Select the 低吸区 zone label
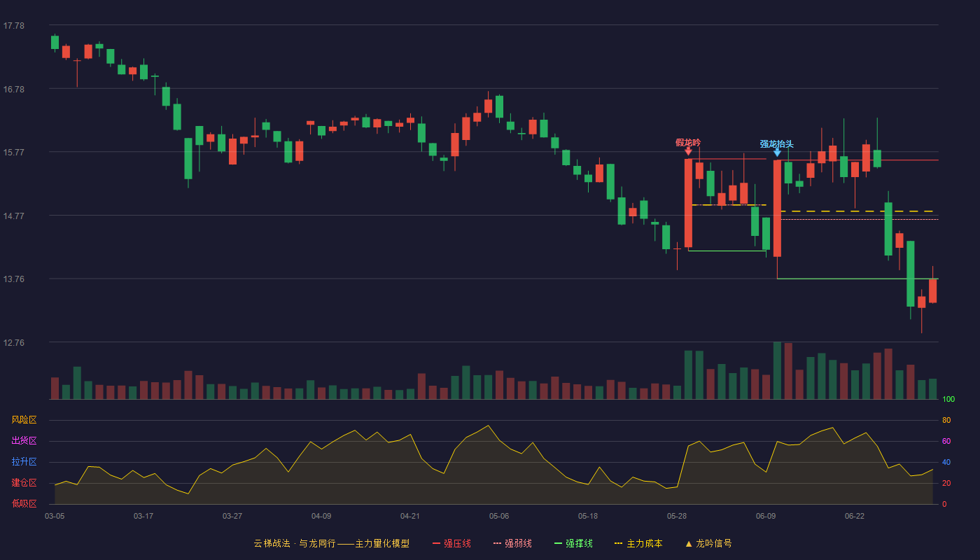This screenshot has height=560, width=980. [24, 503]
